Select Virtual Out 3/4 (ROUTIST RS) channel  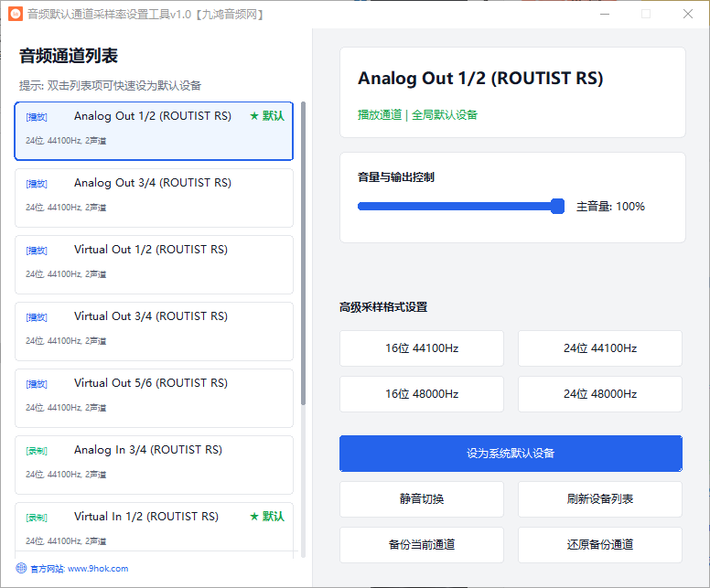[154, 331]
